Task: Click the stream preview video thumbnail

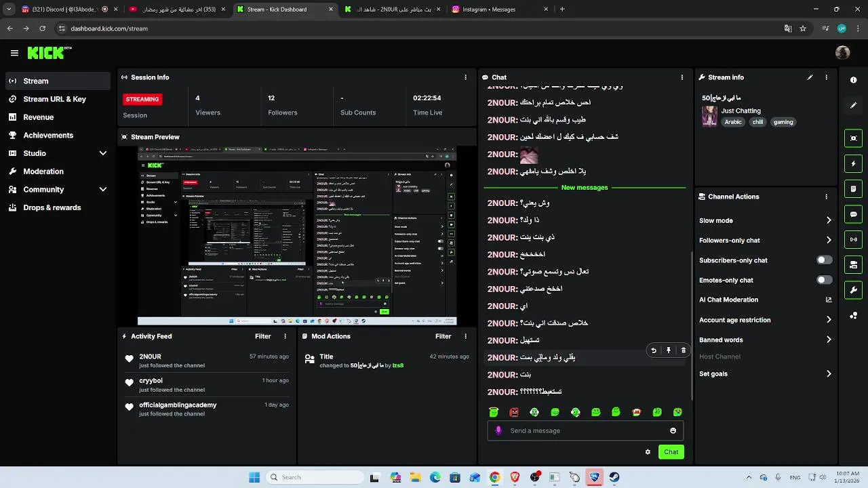Action: click(x=297, y=236)
